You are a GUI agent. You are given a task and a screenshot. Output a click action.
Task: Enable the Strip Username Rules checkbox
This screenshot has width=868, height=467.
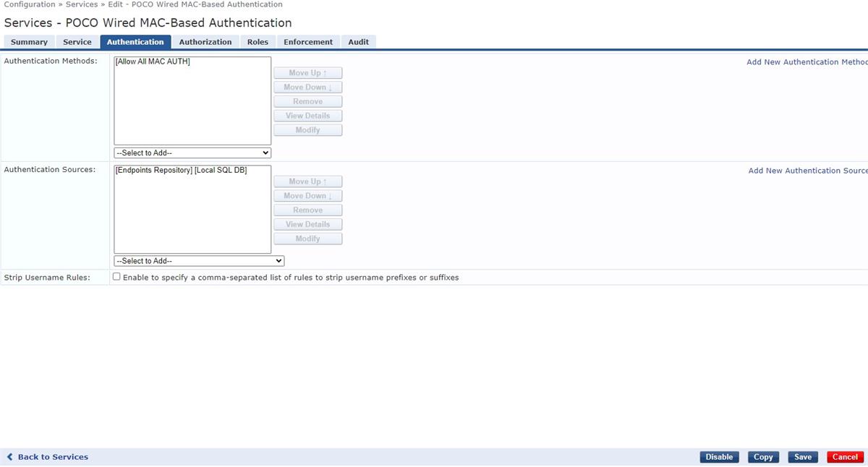coord(116,277)
